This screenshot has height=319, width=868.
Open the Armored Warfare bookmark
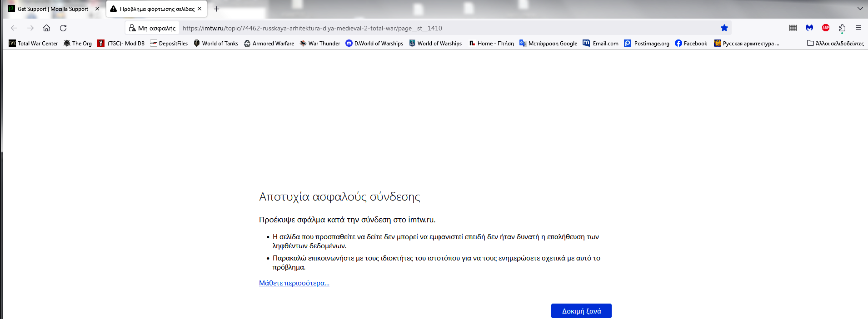pos(269,44)
